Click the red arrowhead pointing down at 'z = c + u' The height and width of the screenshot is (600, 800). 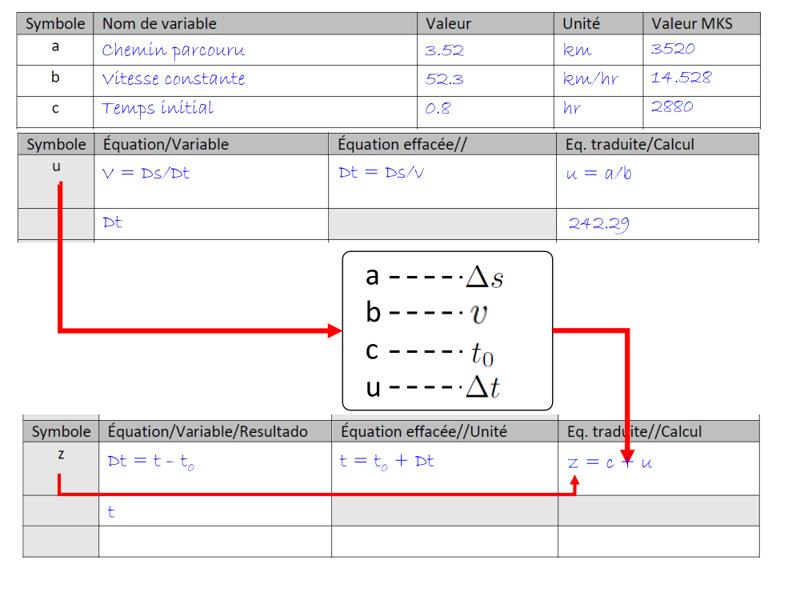[628, 455]
